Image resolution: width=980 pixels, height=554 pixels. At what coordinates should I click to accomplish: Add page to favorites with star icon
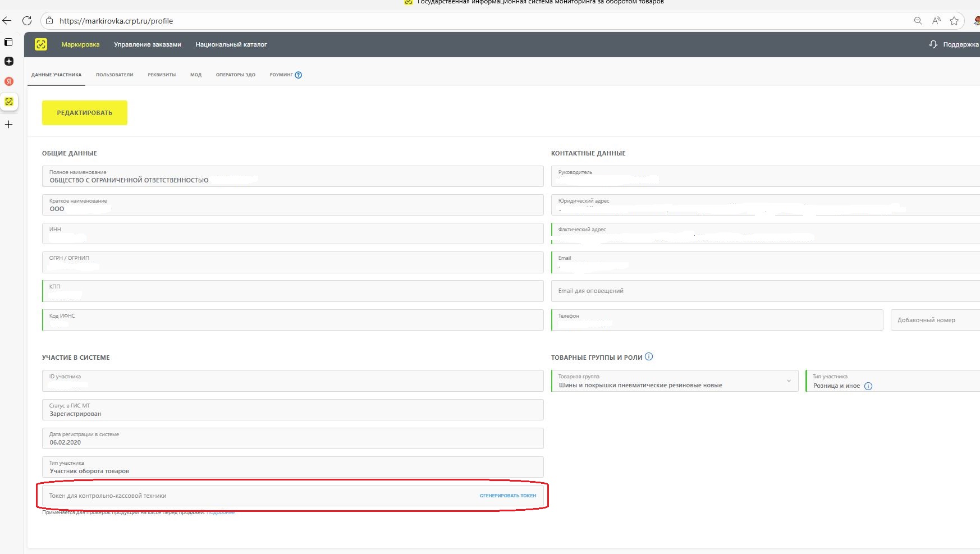point(954,21)
